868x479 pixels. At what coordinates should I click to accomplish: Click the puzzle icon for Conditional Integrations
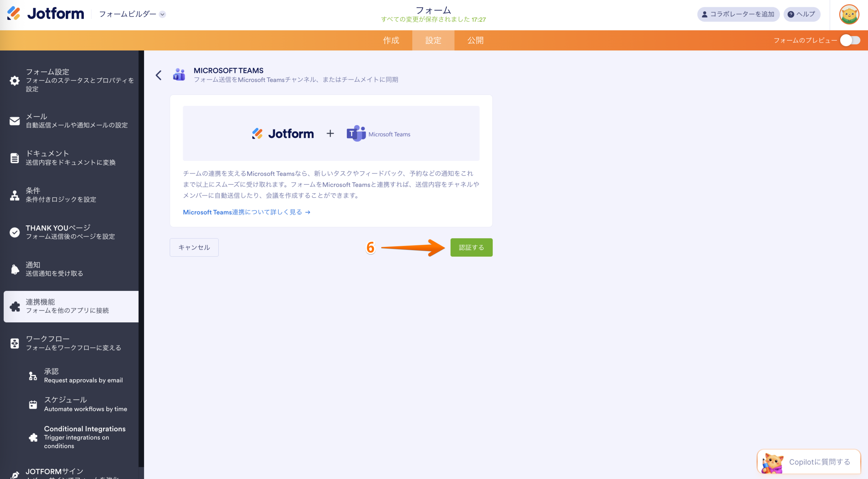pyautogui.click(x=33, y=437)
